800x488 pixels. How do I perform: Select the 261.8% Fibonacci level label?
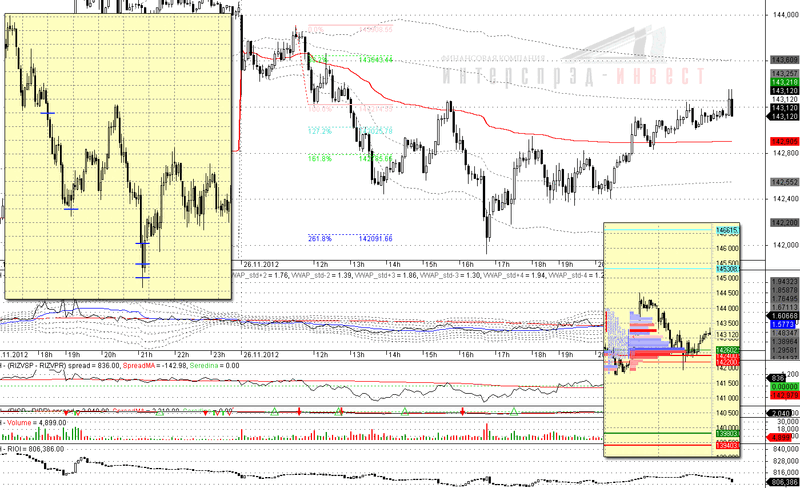click(320, 238)
